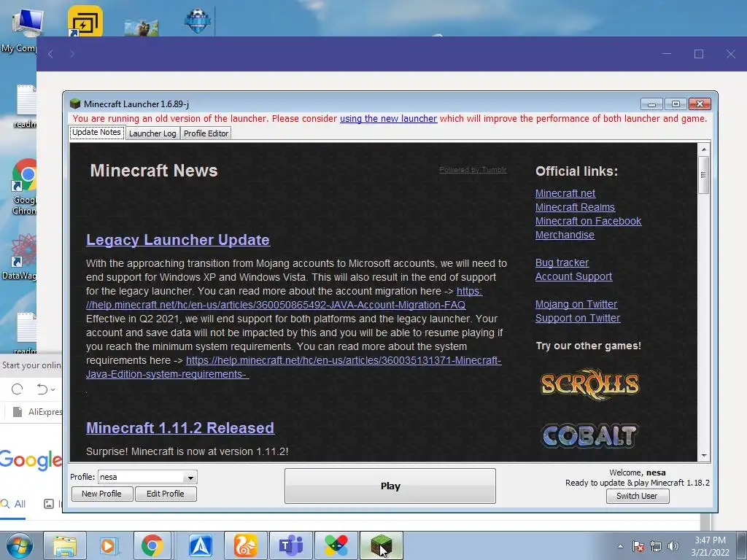
Task: Open the blue A application in taskbar
Action: 201,545
